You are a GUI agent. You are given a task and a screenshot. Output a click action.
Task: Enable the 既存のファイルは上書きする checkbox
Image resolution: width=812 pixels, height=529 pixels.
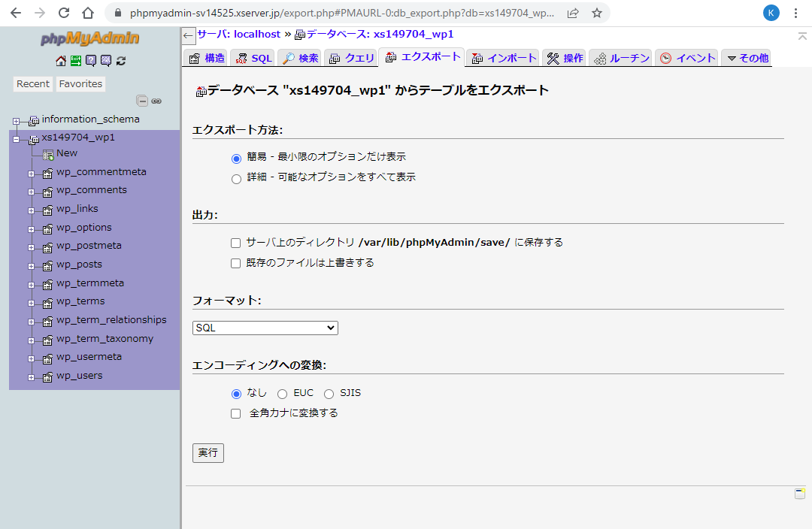coord(236,263)
